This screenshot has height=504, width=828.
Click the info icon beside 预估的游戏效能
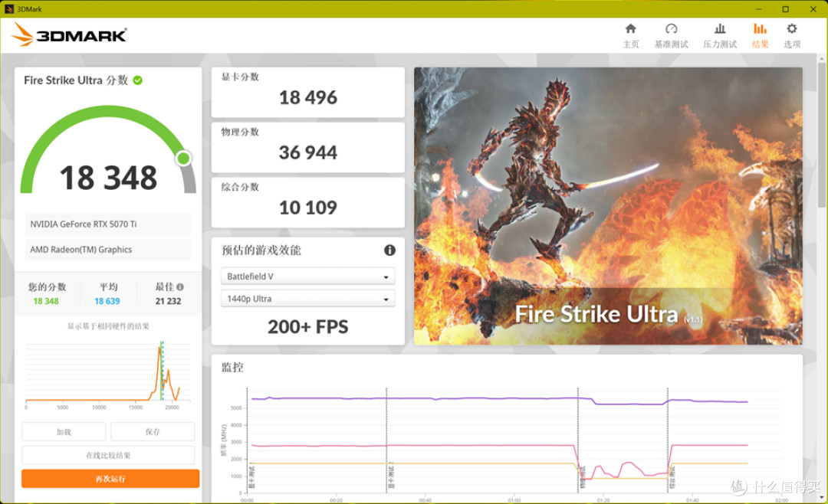click(389, 250)
